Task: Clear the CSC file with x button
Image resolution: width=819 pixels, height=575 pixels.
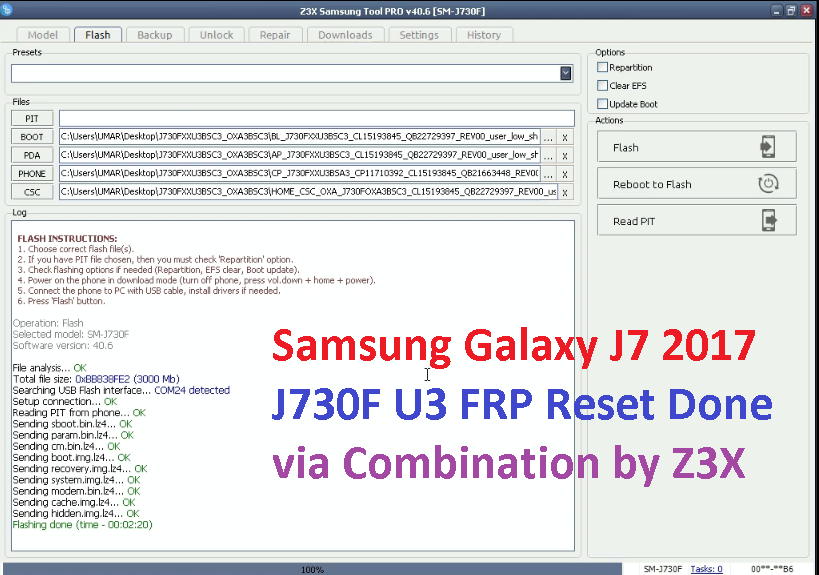Action: coord(565,192)
